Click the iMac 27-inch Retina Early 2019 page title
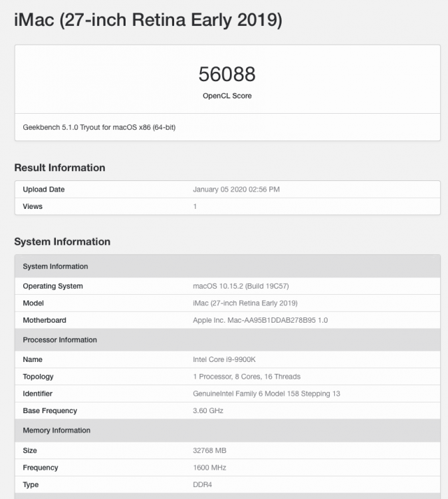 148,20
